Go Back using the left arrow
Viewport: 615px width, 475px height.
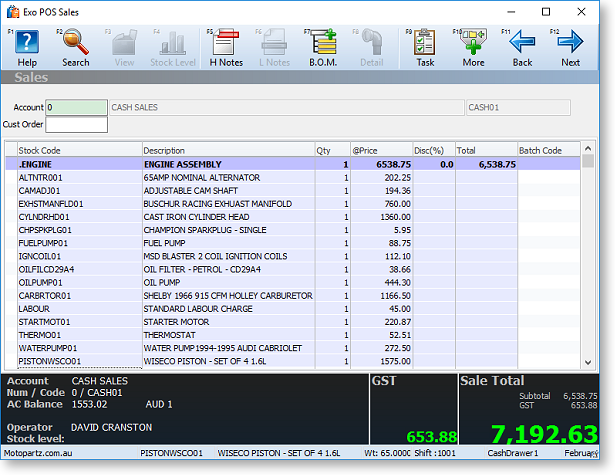522,46
